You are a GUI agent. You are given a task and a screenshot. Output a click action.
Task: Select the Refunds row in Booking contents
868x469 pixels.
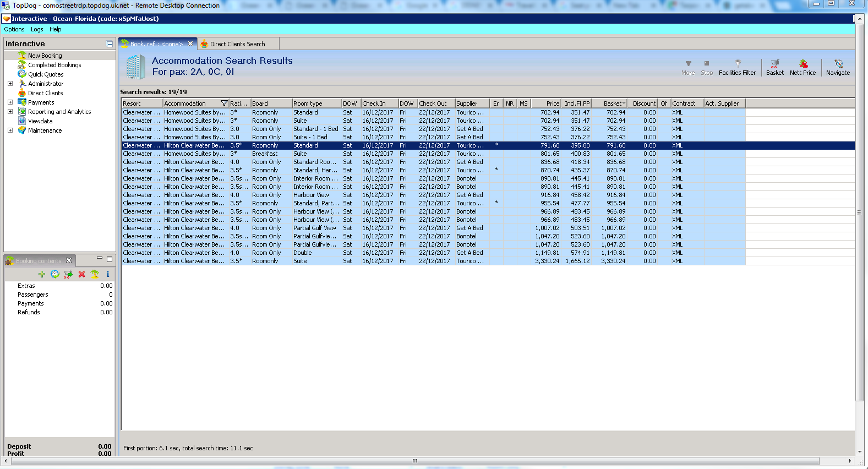point(59,312)
